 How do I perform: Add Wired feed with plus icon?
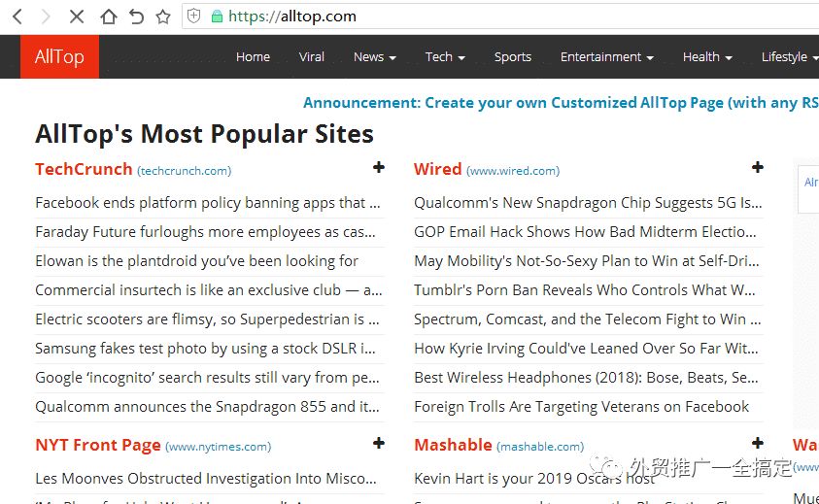[758, 167]
